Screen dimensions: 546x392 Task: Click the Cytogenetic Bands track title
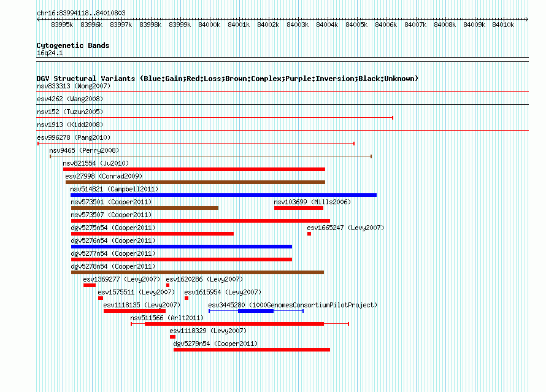pyautogui.click(x=73, y=45)
